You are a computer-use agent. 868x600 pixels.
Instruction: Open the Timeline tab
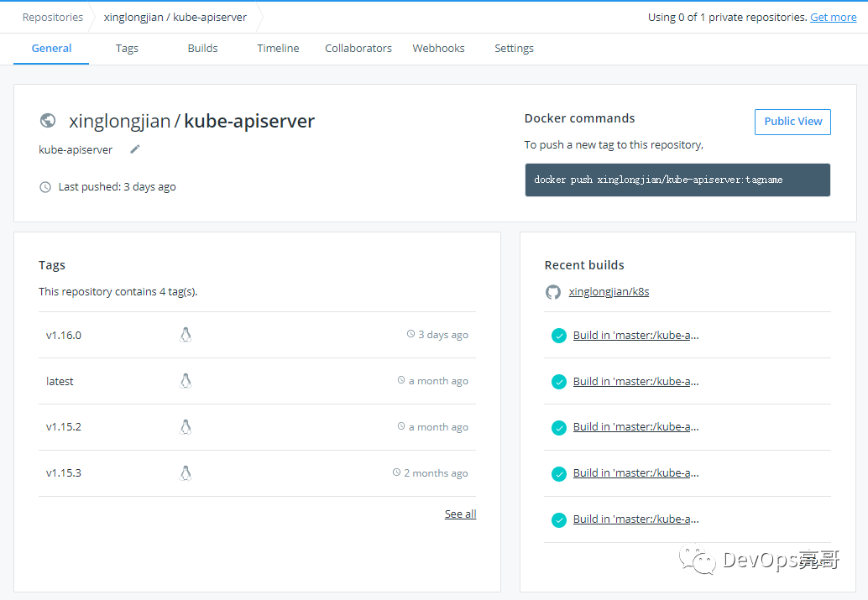click(x=278, y=48)
